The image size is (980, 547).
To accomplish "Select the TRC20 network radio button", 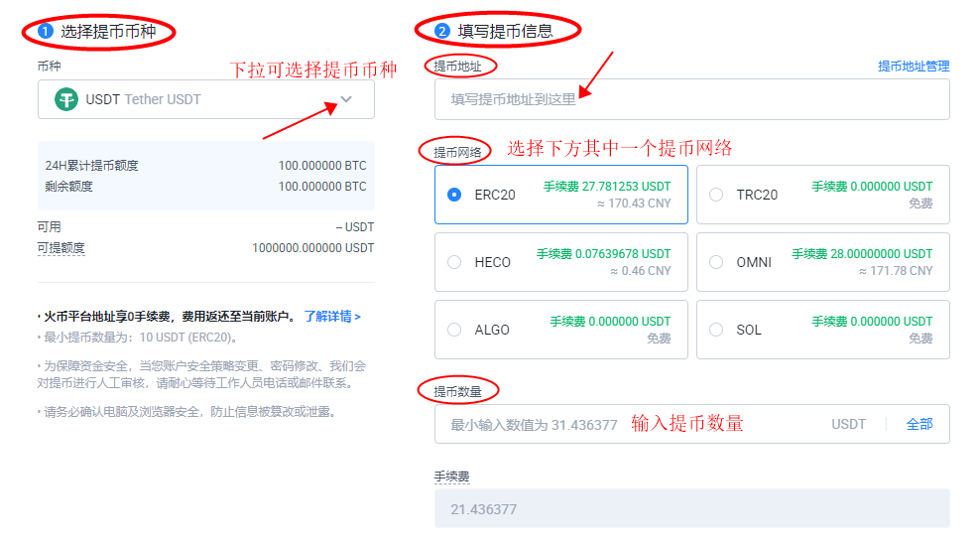I will point(716,195).
